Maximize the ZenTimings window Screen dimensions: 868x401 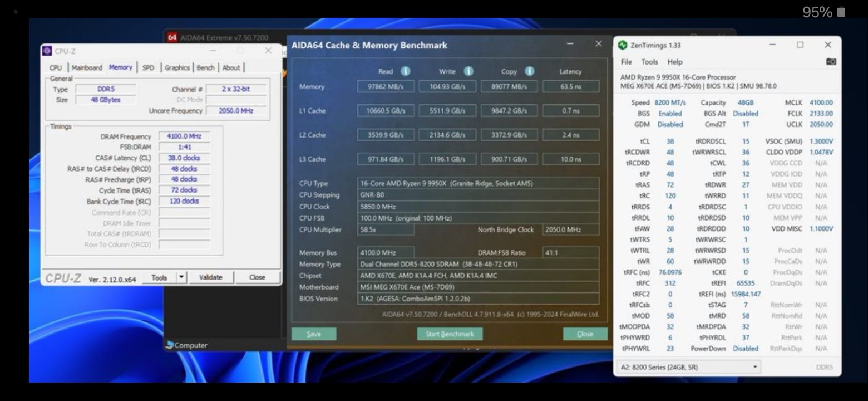(x=800, y=45)
